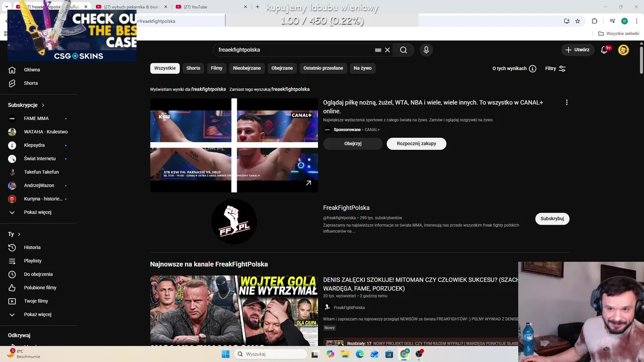Search instead for 'freaekfightpolska' link
The width and height of the screenshot is (644, 362).
pyautogui.click(x=290, y=89)
